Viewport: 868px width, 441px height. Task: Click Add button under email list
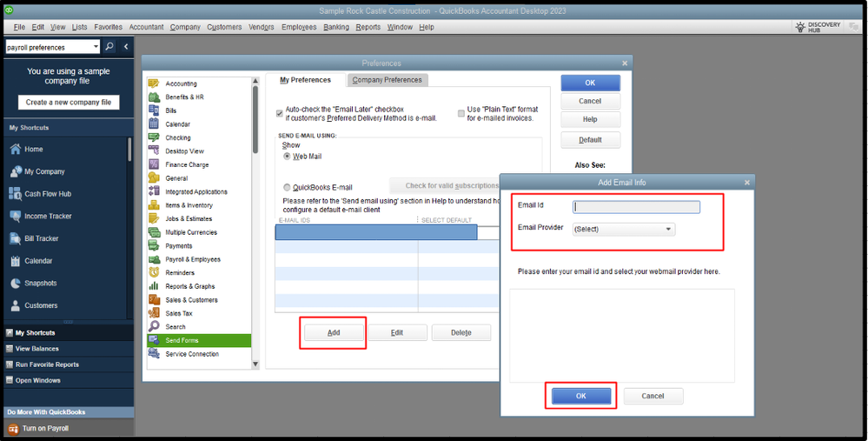point(334,332)
